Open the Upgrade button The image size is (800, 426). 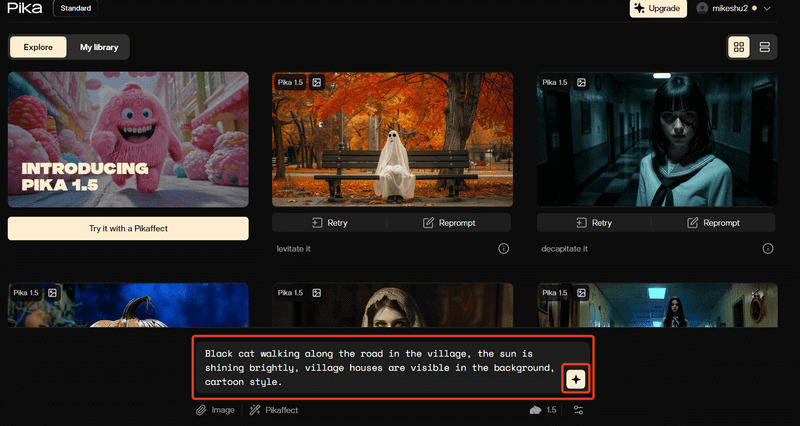point(658,8)
